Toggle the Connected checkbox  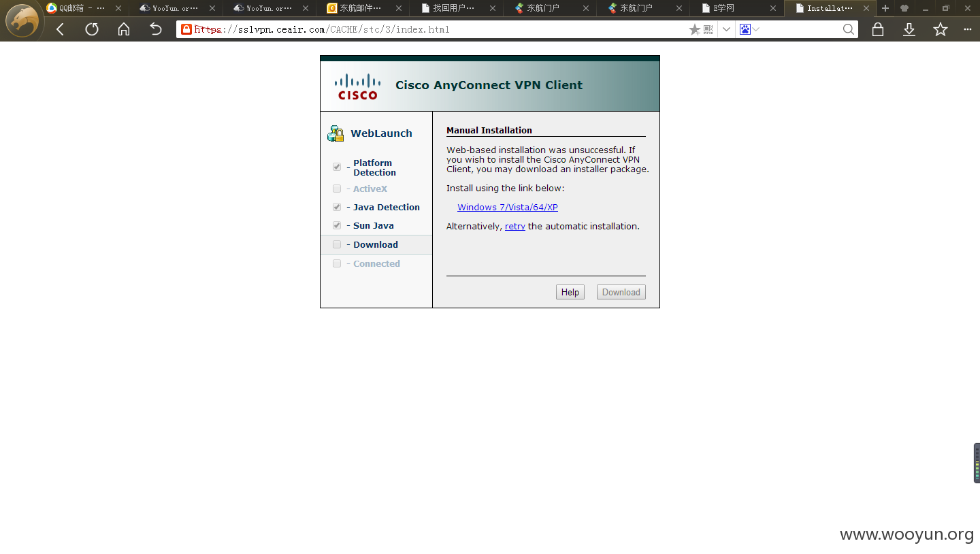point(337,263)
